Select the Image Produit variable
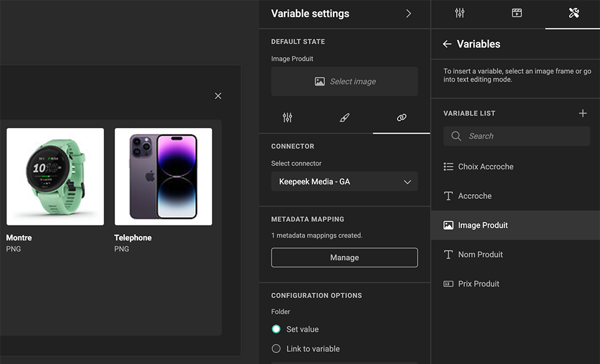This screenshot has width=600, height=364. (x=483, y=226)
